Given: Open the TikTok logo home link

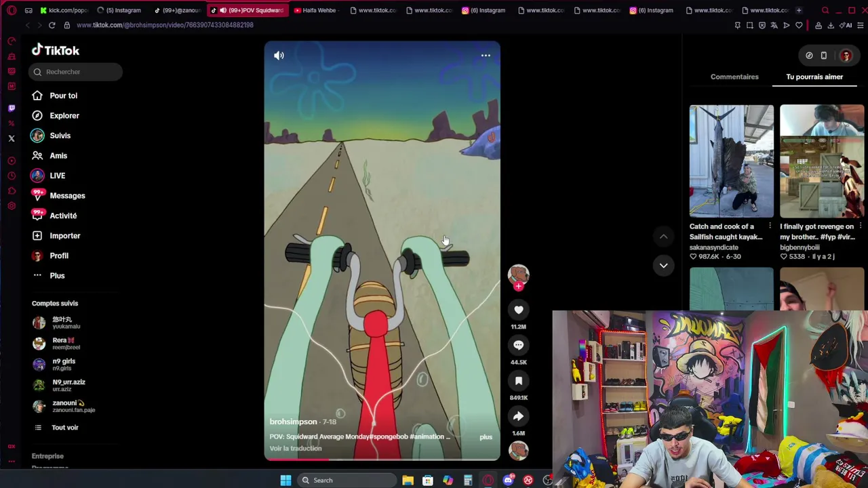Looking at the screenshot, I should click(x=56, y=50).
